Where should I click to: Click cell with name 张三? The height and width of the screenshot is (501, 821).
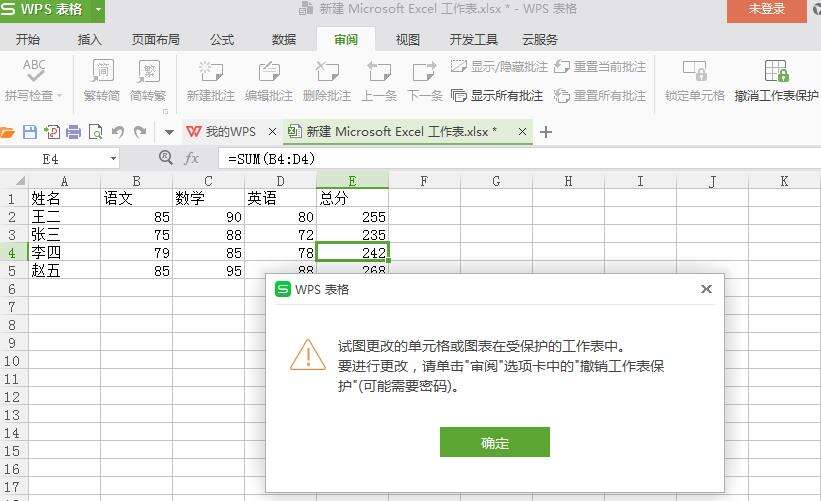pyautogui.click(x=64, y=235)
